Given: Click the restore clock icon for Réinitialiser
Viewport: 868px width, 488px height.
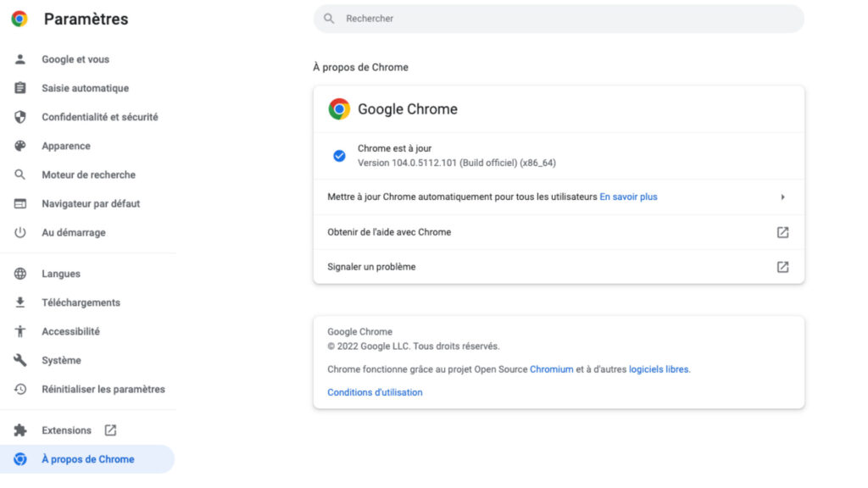Looking at the screenshot, I should (20, 389).
